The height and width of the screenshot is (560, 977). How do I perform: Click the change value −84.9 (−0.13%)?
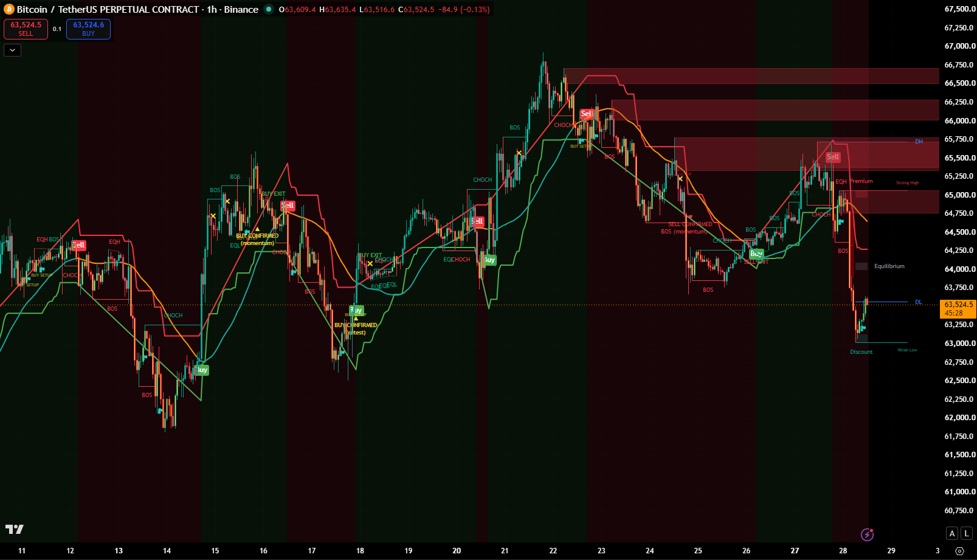(x=464, y=10)
